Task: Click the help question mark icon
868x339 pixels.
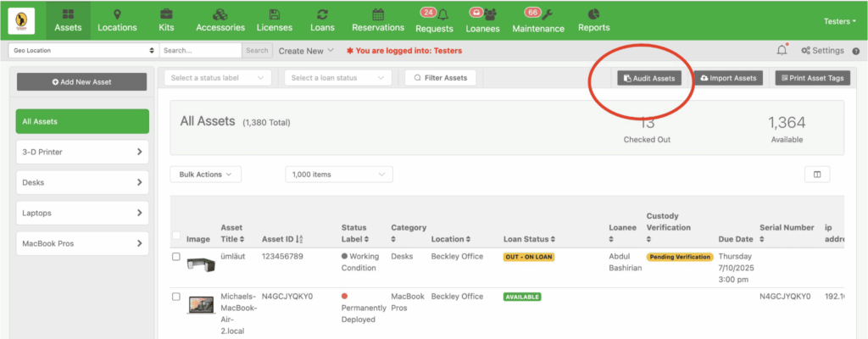Action: (x=856, y=51)
